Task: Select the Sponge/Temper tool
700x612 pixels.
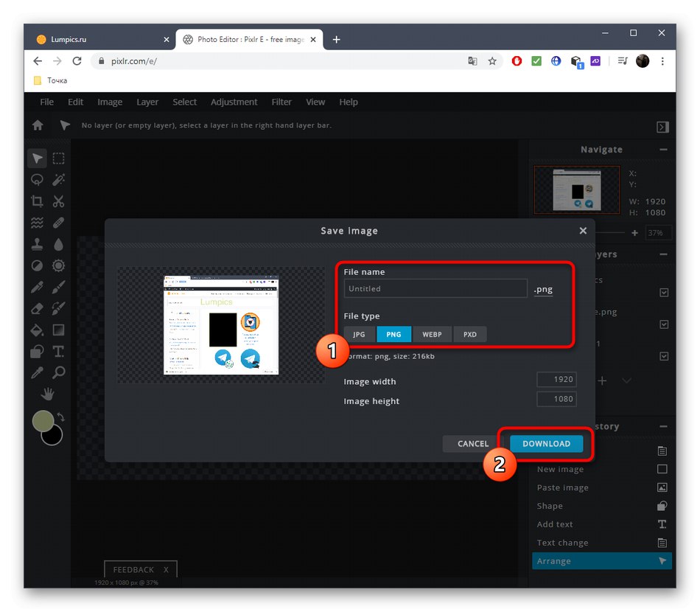Action: (58, 265)
